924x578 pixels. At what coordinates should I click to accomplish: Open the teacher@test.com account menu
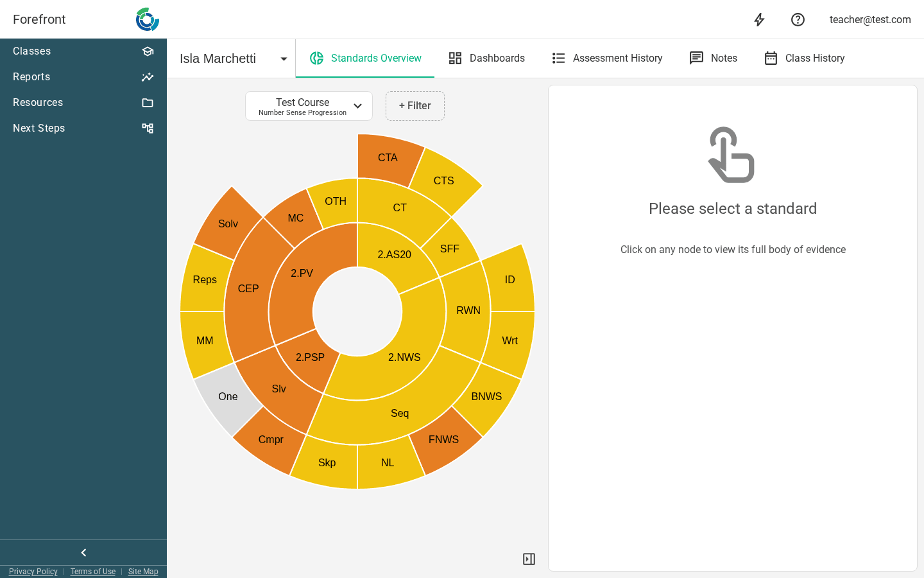point(870,20)
